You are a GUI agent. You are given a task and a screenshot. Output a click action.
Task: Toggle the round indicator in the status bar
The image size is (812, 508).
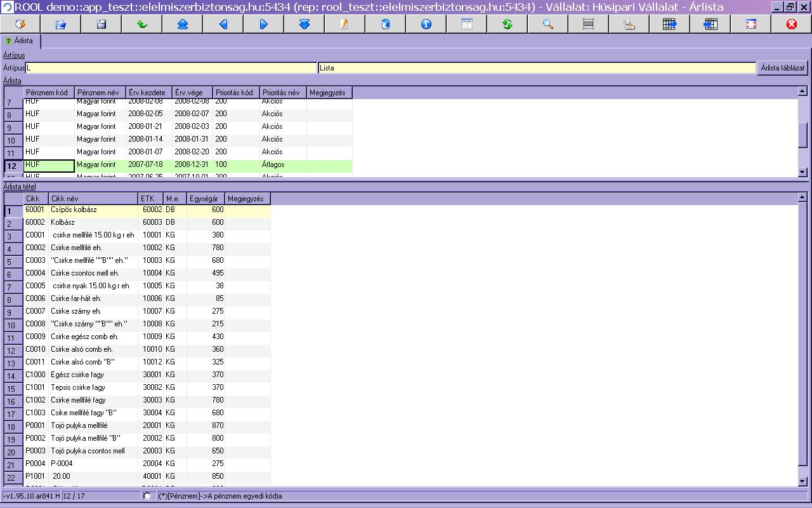tap(148, 496)
